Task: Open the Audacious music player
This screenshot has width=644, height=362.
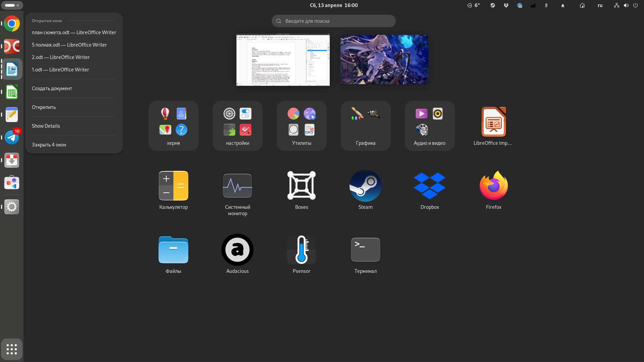Action: tap(237, 250)
